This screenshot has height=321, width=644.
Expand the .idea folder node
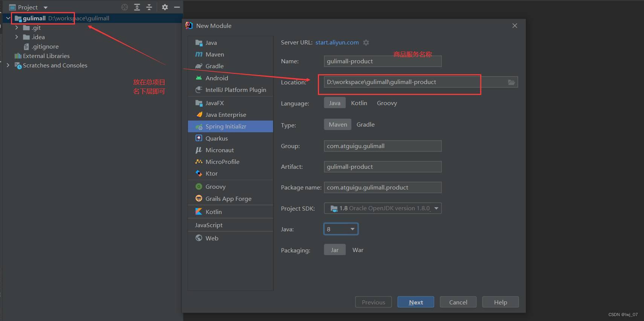click(x=17, y=37)
